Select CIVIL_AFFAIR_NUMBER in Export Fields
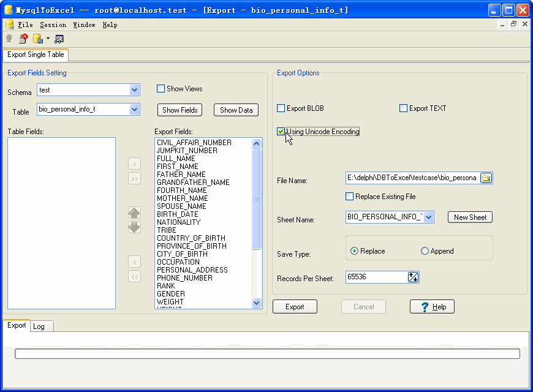533x392 pixels. point(194,143)
